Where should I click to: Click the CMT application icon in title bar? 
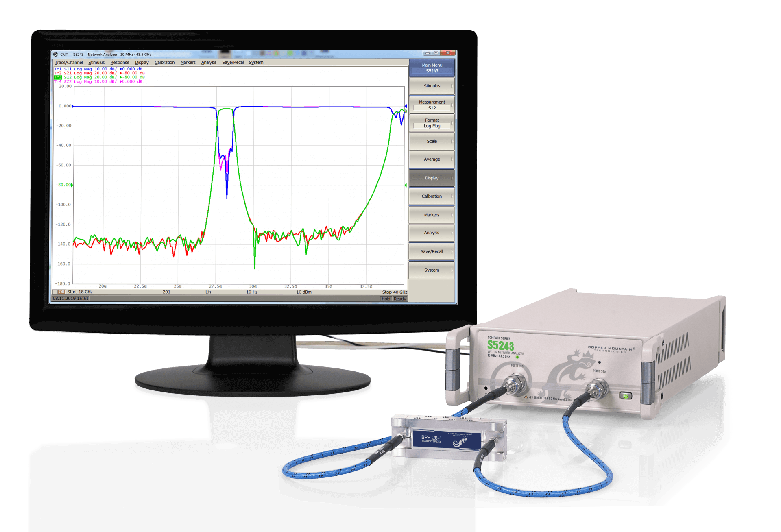click(x=55, y=54)
